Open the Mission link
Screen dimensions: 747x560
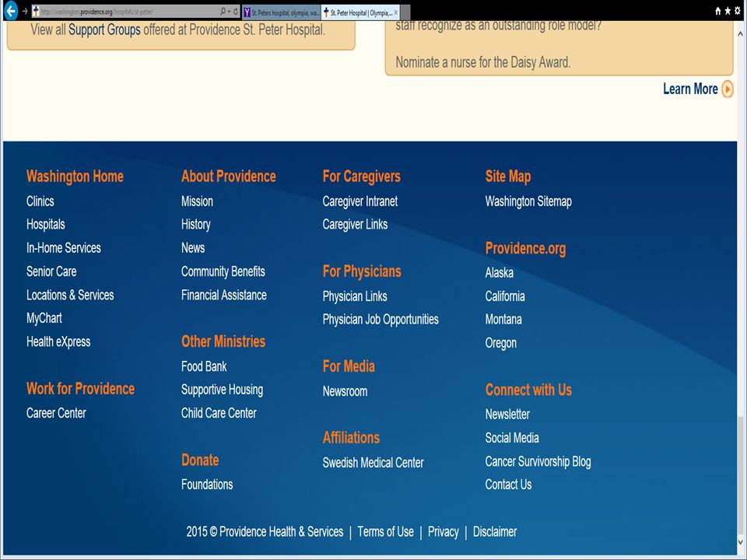point(197,201)
